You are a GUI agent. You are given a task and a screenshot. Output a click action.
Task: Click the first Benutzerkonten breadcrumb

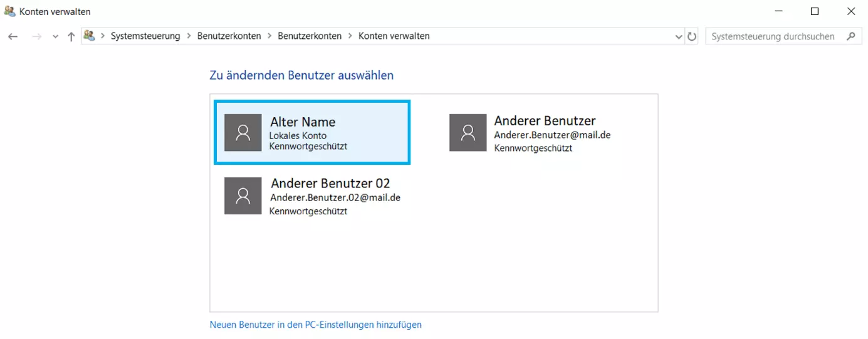[x=229, y=36]
